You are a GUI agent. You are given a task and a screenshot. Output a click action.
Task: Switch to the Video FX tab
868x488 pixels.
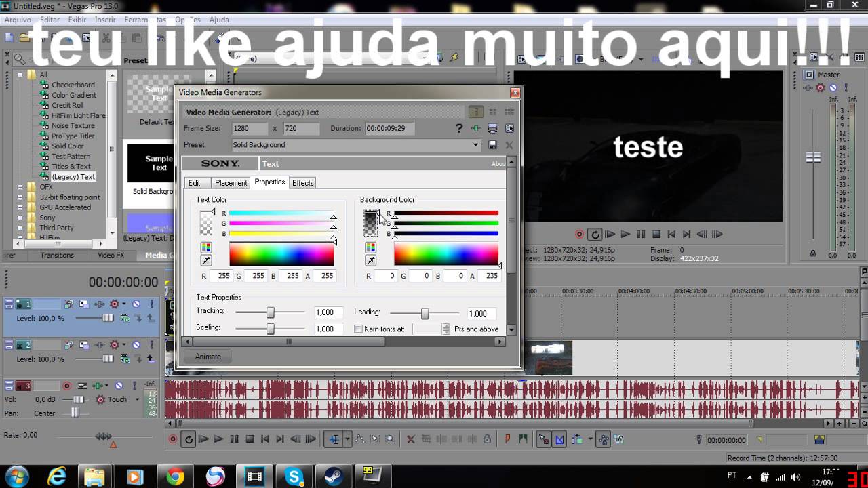[x=111, y=256]
